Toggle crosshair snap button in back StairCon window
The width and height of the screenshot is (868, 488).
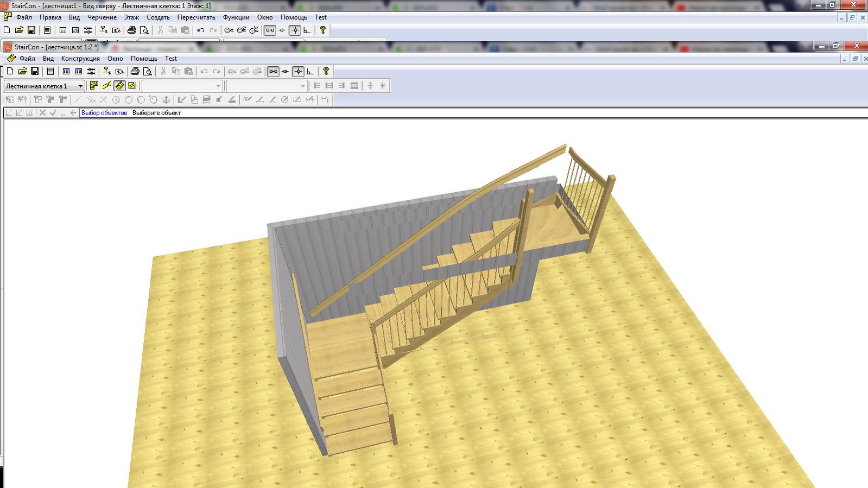[295, 30]
